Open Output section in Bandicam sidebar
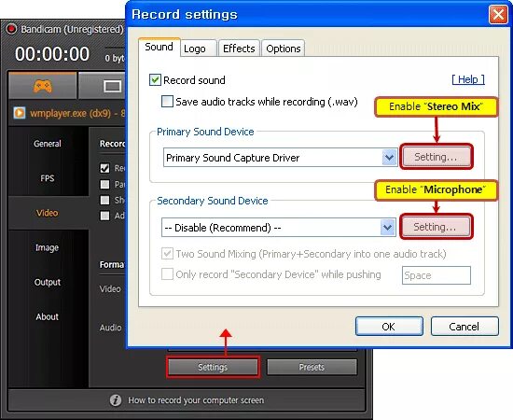 48,282
